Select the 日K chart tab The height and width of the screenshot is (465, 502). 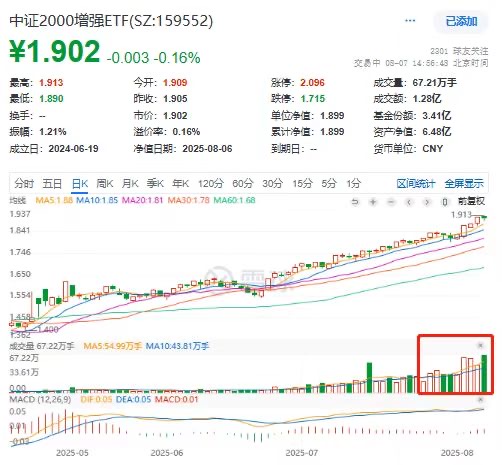pos(80,183)
